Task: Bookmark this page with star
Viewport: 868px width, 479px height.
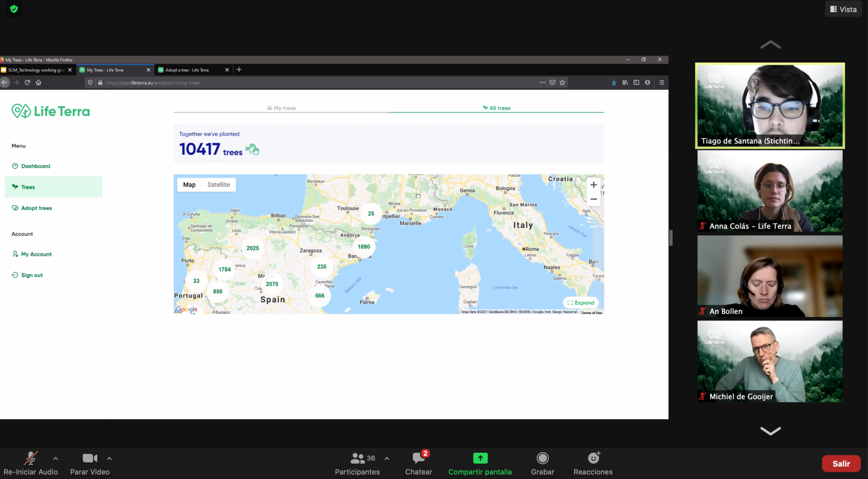Action: click(562, 83)
